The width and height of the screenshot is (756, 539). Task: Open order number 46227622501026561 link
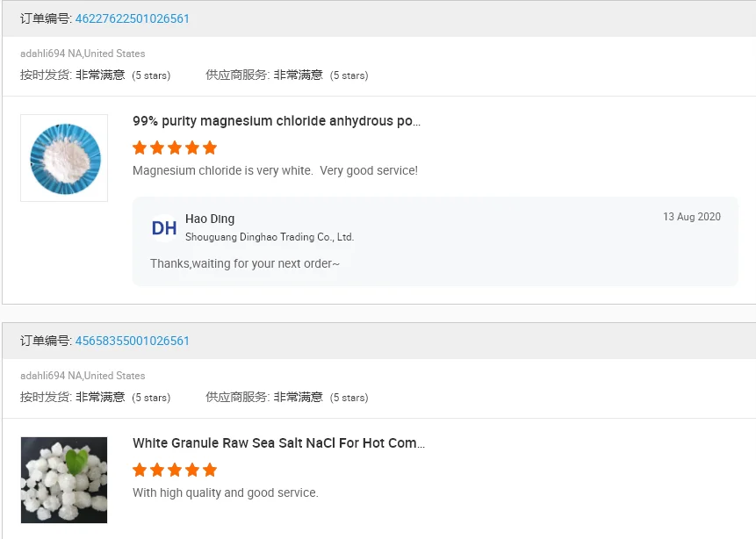[x=132, y=18]
